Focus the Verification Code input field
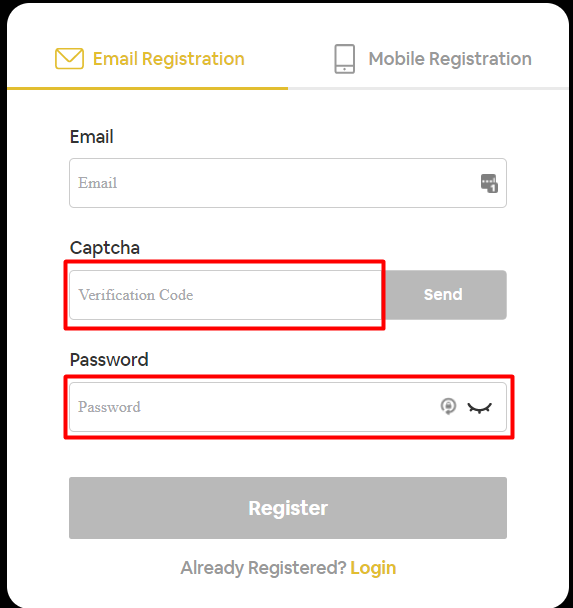Viewport: 573px width, 608px height. point(225,295)
